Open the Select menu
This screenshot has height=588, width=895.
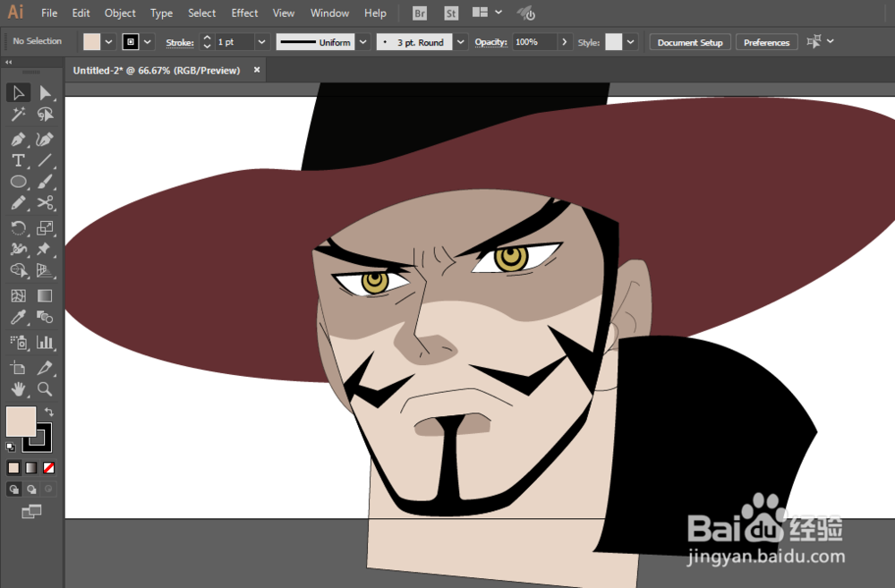click(202, 13)
